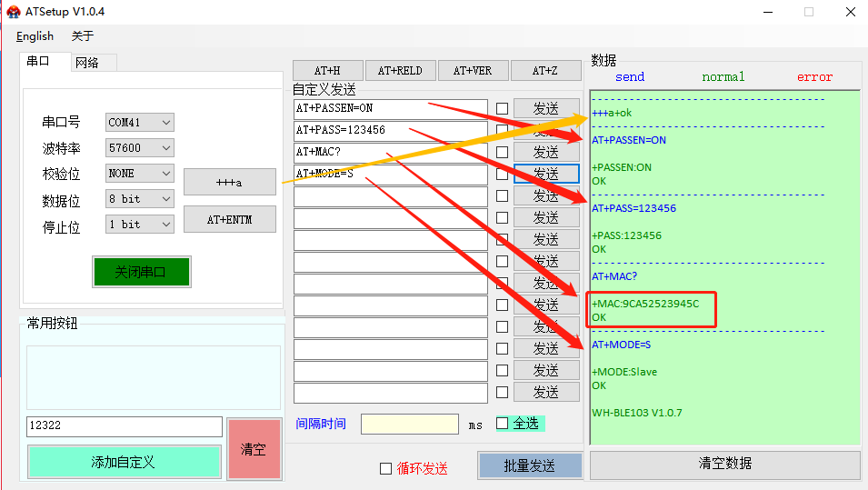Open the English language menu
This screenshot has height=490, width=868.
tap(35, 36)
